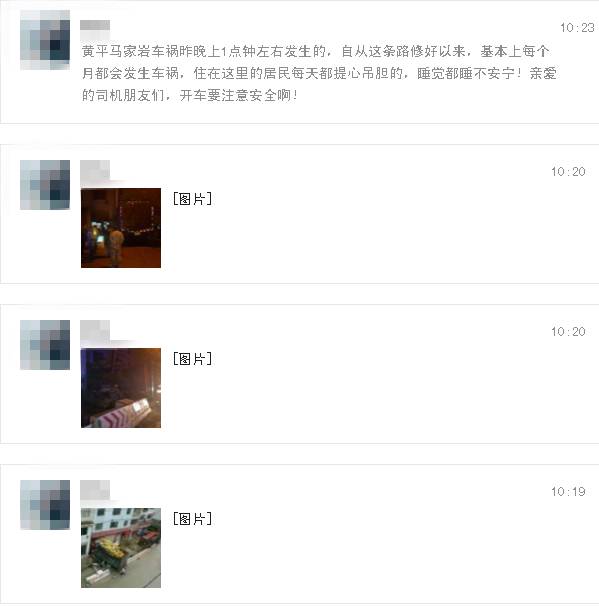This screenshot has width=599, height=606.
Task: Select the message text about 黄平马家岩车祸
Action: (x=319, y=73)
